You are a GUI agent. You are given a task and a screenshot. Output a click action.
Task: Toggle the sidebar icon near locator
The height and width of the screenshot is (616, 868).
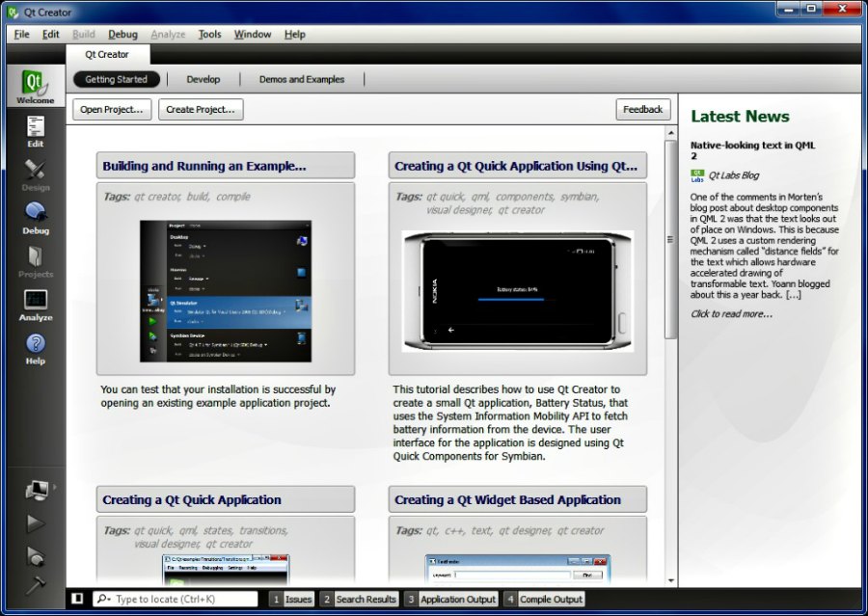(x=77, y=599)
